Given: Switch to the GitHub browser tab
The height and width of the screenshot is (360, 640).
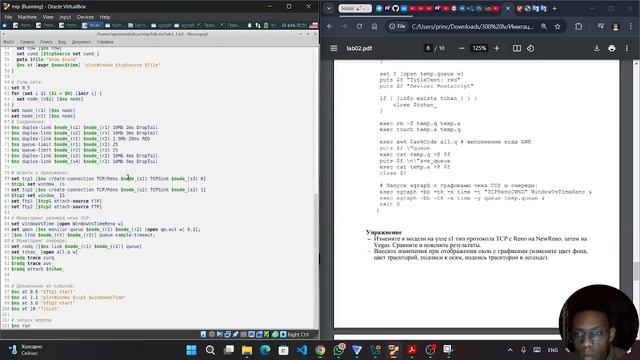Looking at the screenshot, I should point(396,8).
